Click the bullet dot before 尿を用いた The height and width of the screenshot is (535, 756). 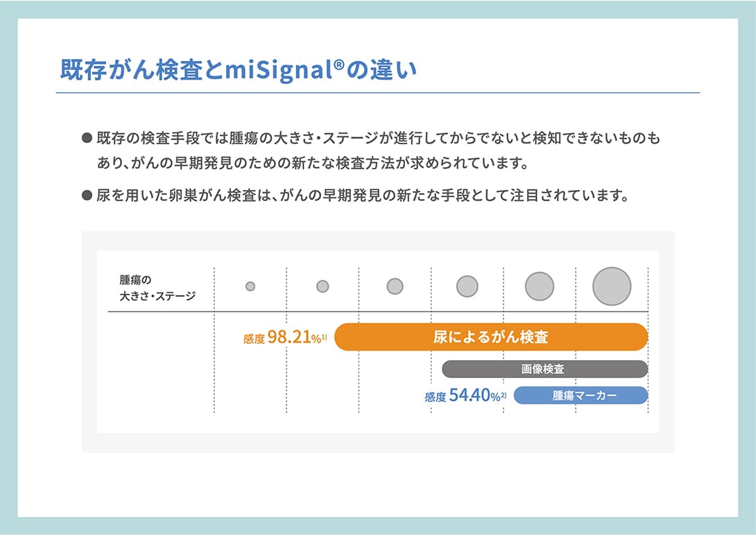pyautogui.click(x=87, y=196)
